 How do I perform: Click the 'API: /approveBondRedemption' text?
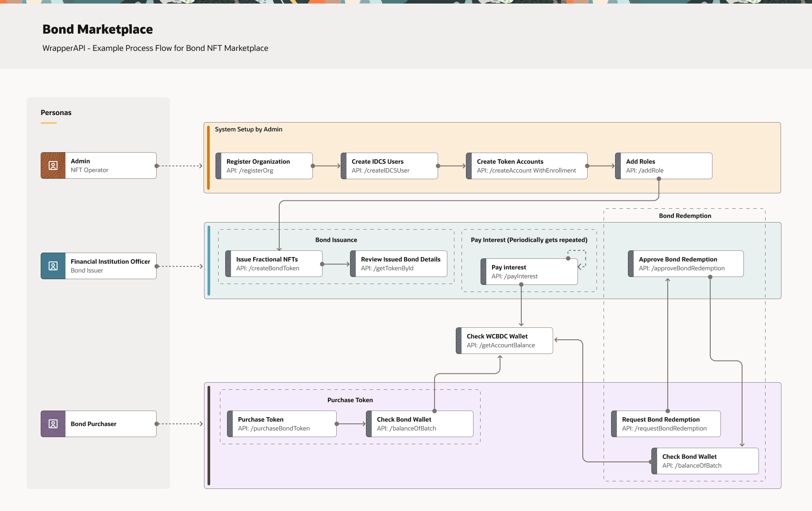tap(682, 268)
